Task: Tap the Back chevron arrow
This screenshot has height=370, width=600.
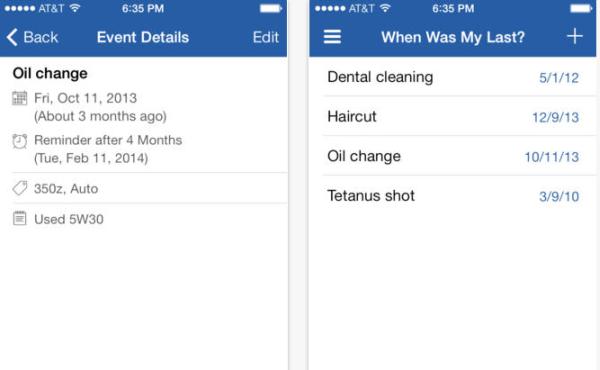Action: (x=12, y=37)
